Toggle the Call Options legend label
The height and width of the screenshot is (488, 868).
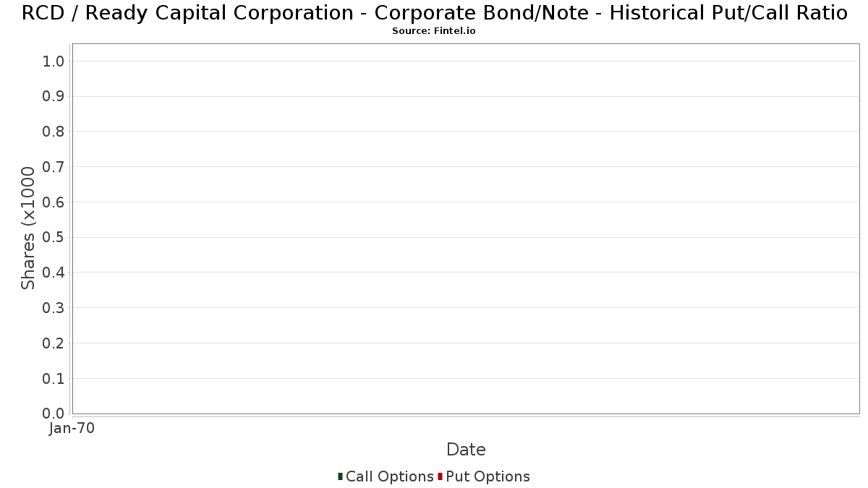[390, 476]
